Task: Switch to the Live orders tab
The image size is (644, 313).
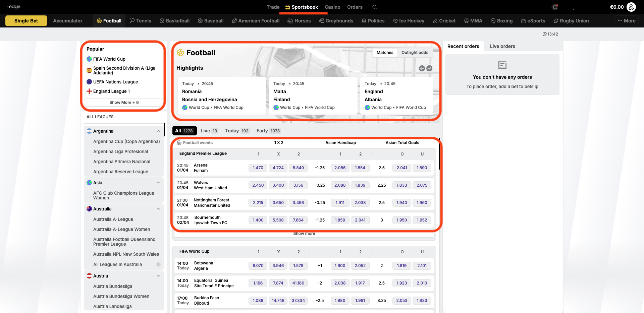Action: (x=502, y=46)
